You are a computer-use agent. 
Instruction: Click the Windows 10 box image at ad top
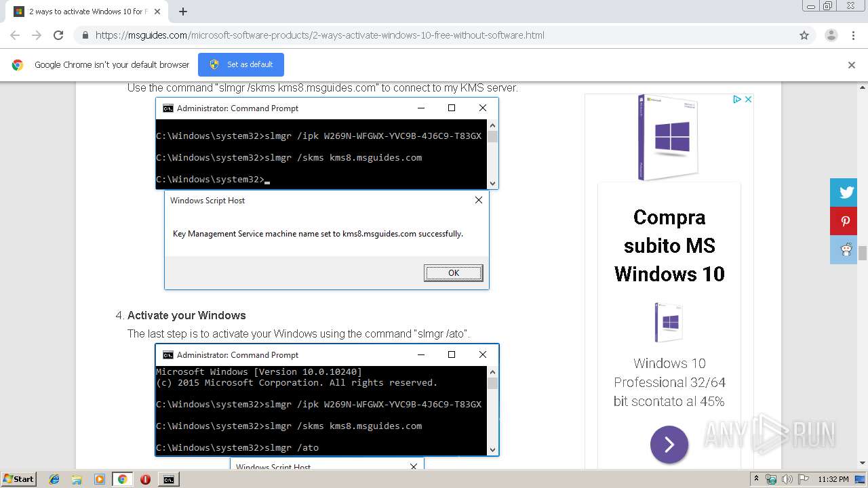668,137
